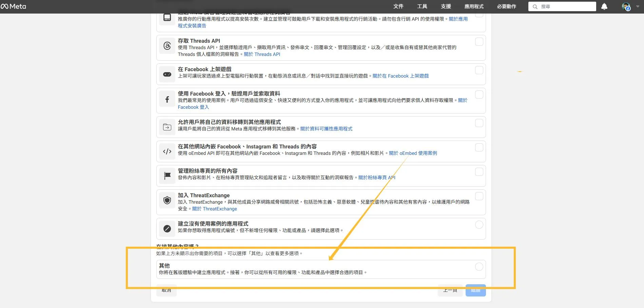
Task: Check the 在 Facebook 上架遊戲 checkbox
Action: pos(479,70)
